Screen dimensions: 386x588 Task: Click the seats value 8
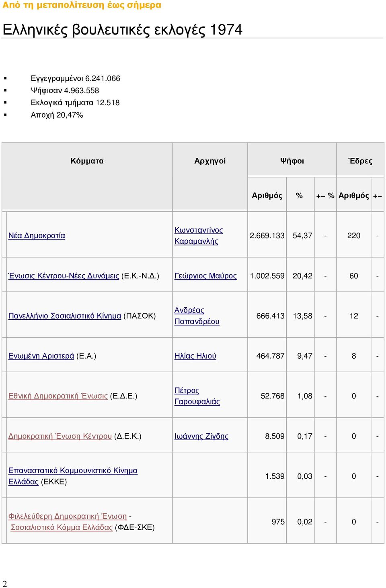[x=354, y=356]
